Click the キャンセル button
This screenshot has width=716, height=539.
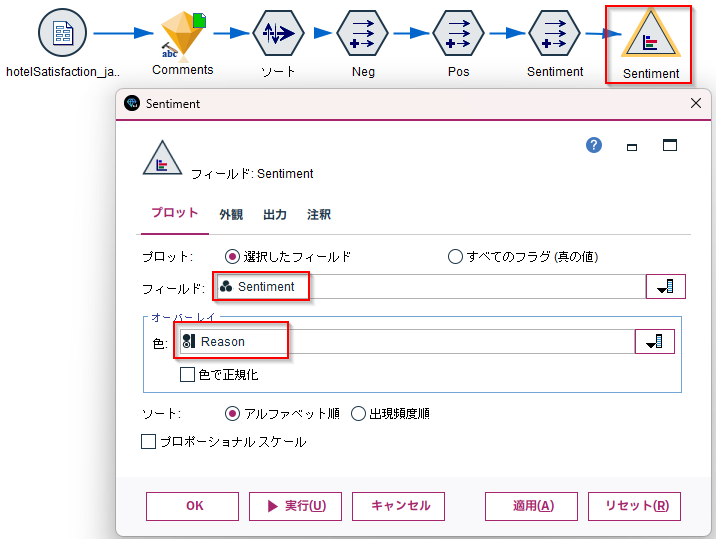pyautogui.click(x=398, y=506)
